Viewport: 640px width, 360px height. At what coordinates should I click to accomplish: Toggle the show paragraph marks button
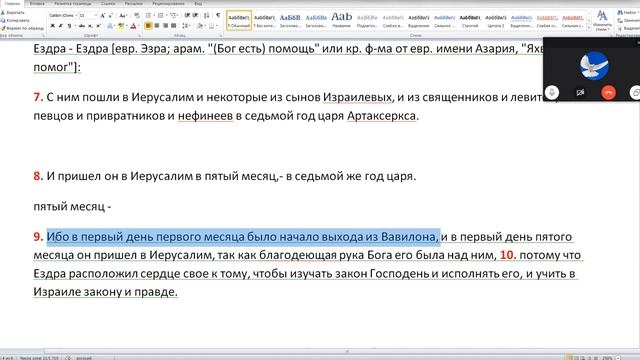218,15
